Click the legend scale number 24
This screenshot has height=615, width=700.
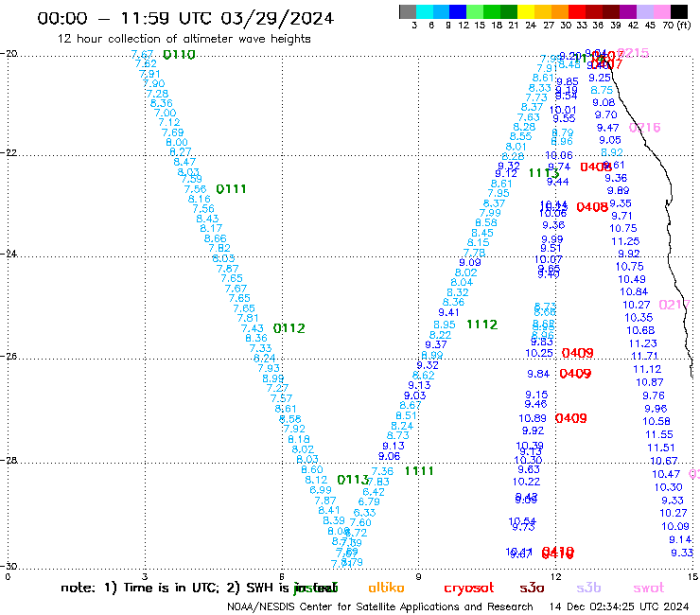coord(531,25)
